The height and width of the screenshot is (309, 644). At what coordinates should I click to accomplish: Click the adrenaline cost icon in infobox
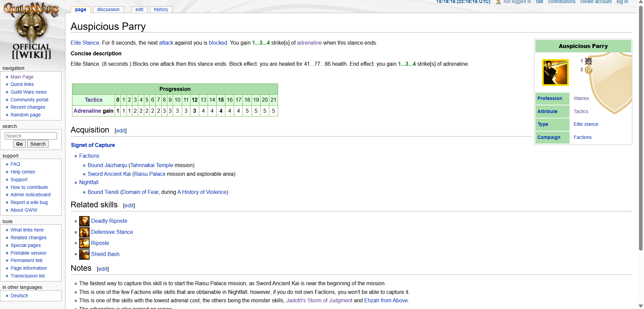pyautogui.click(x=588, y=61)
